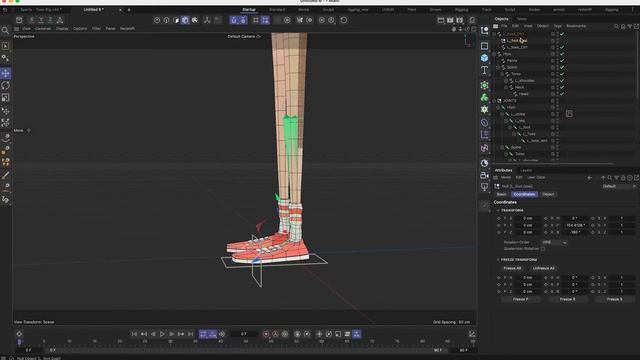Toggle green checkmark on Head controller row
640x360 pixels.
(x=562, y=94)
